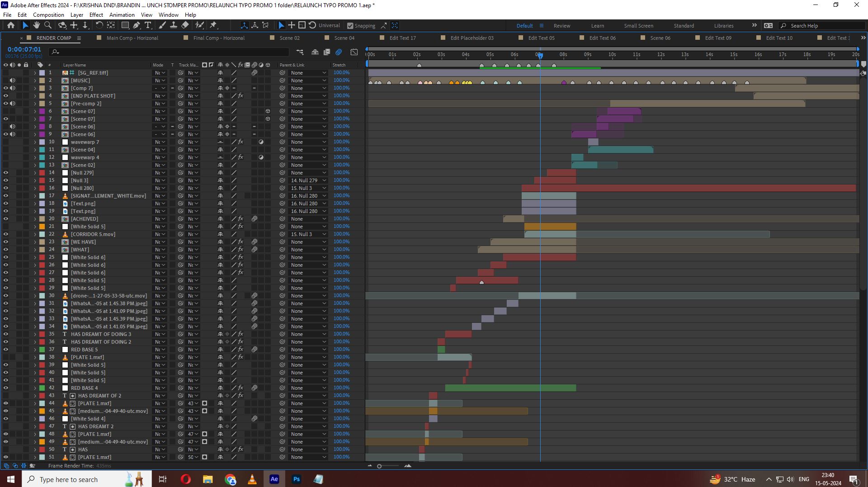Switch to the Libraries workspace
The width and height of the screenshot is (868, 487).
tap(724, 26)
